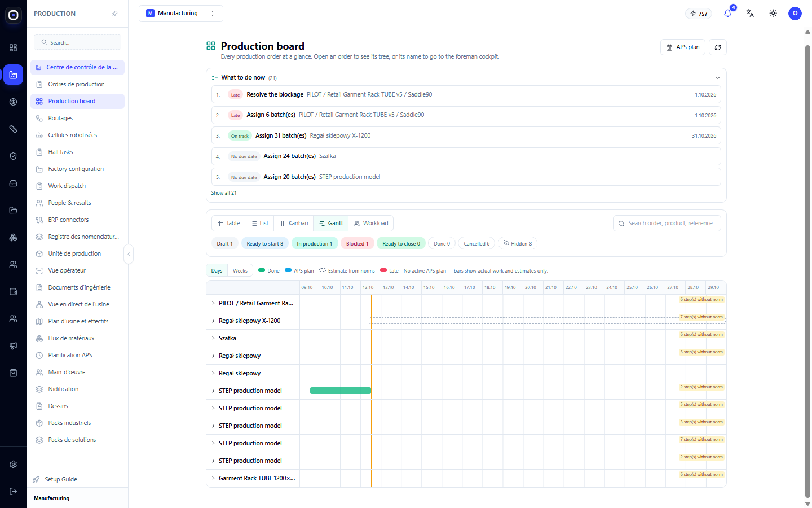Toggle the In production 1 filter
This screenshot has height=508, width=812.
315,244
